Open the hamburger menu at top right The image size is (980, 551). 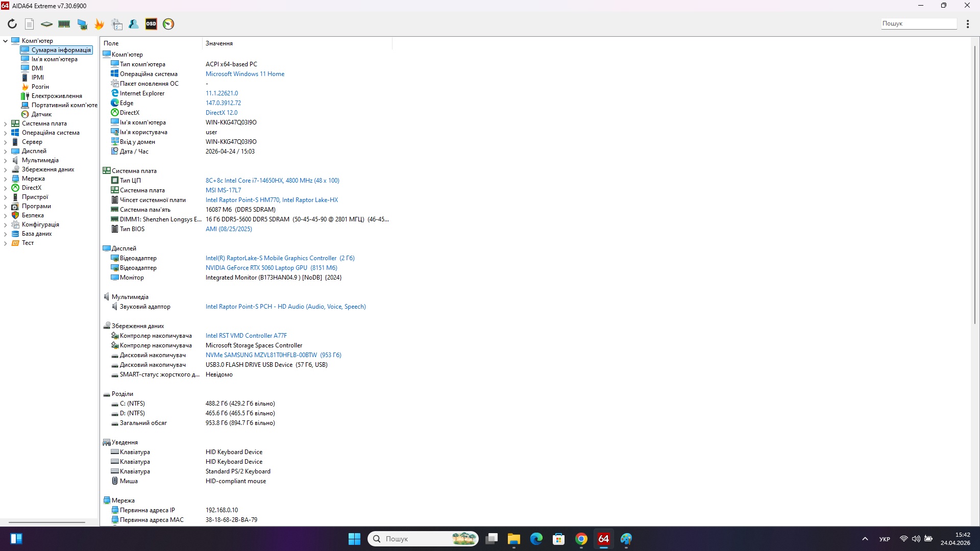click(968, 23)
